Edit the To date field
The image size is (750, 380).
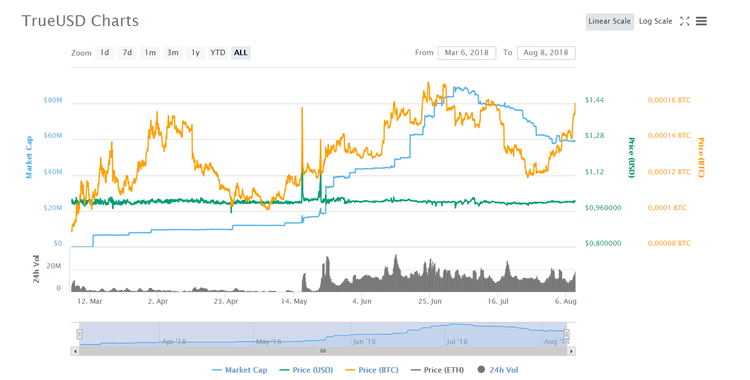coord(546,53)
